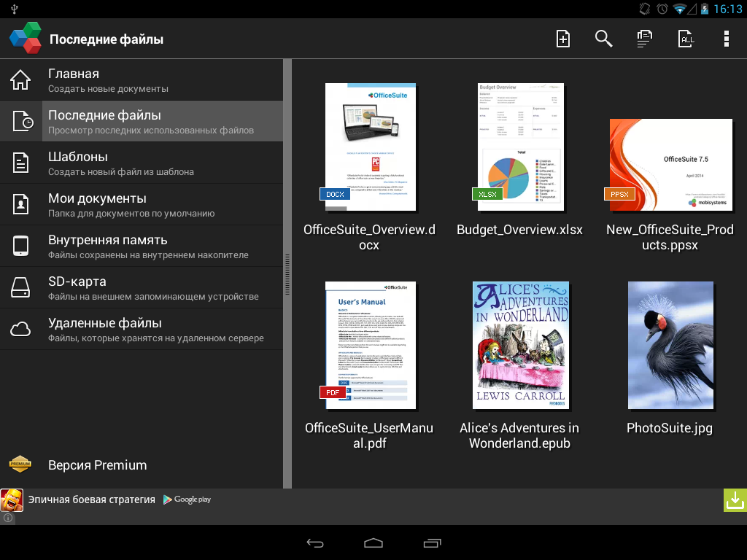
Task: Click the green ad download icon
Action: coord(735,500)
